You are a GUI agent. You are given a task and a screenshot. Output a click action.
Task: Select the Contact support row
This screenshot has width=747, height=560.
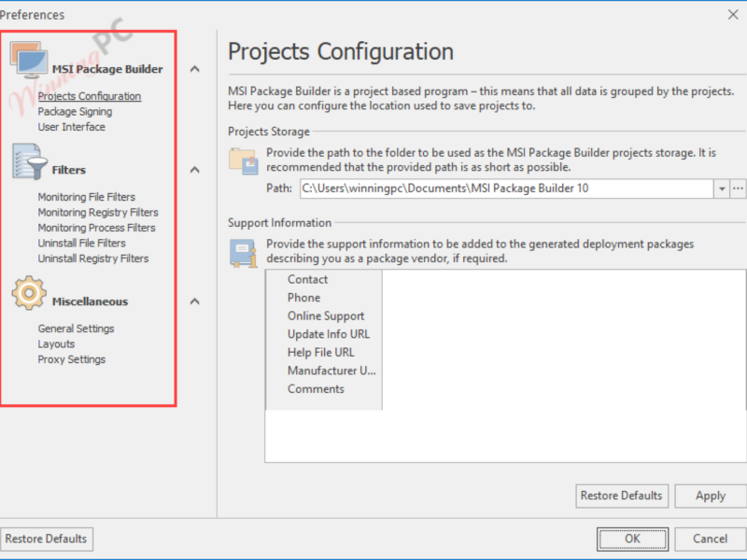coord(324,279)
